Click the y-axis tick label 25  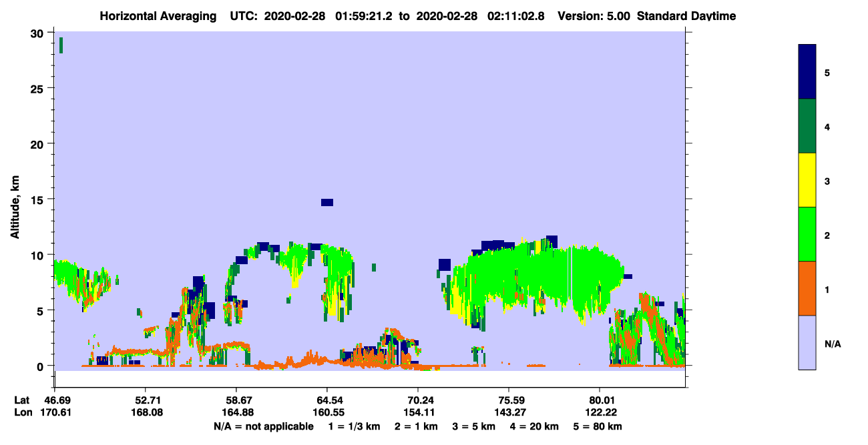(39, 89)
